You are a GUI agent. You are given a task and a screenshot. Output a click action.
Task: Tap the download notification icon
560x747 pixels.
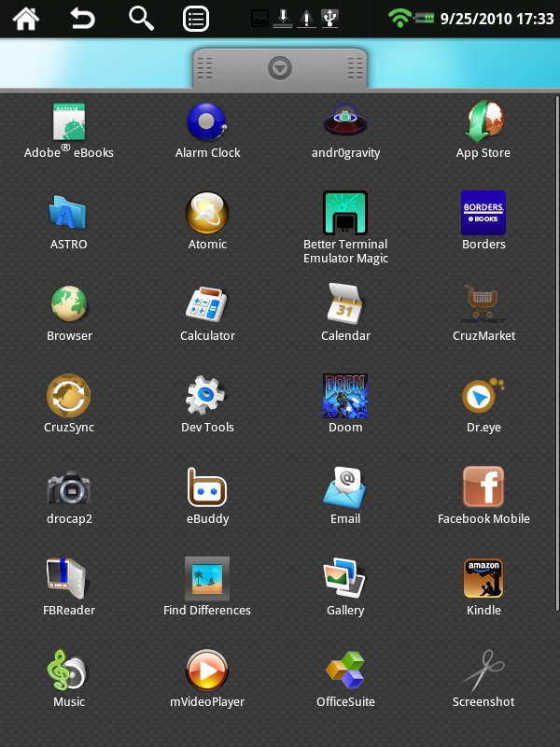(x=283, y=19)
